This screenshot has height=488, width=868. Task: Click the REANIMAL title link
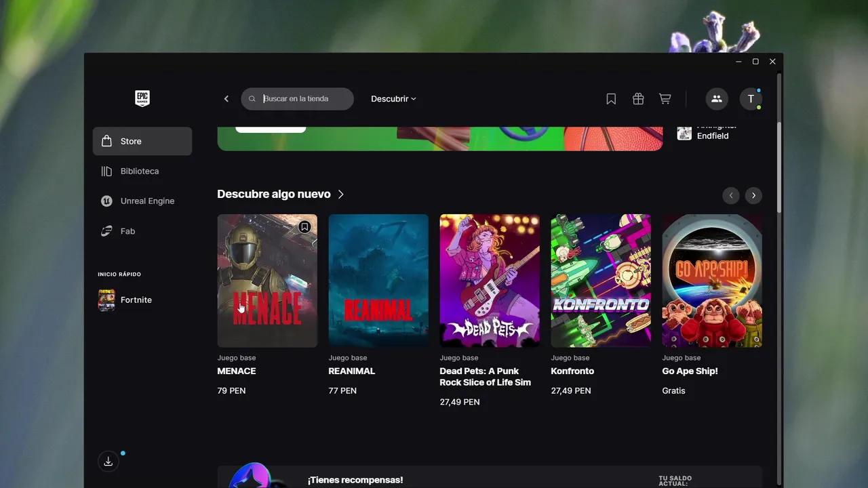[352, 371]
